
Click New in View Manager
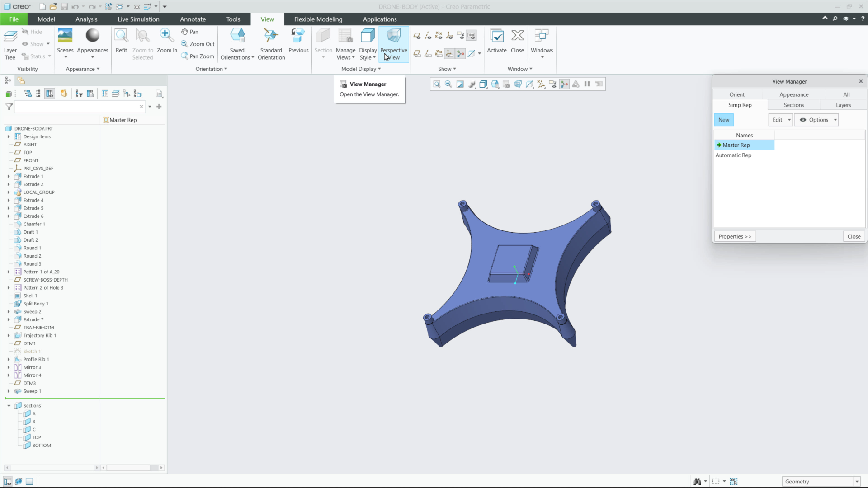coord(724,120)
